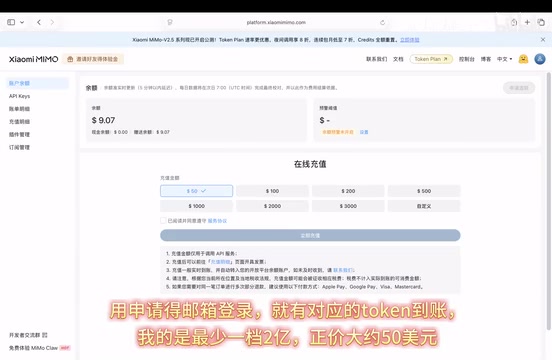Open the 联系我们 link in note 3
Screen dimensions: 552x360
pyautogui.click(x=343, y=270)
